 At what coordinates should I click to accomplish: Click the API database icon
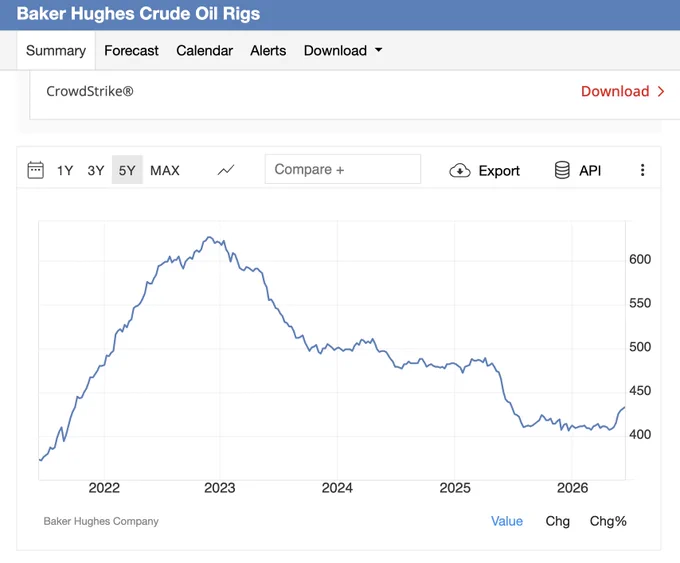coord(562,170)
